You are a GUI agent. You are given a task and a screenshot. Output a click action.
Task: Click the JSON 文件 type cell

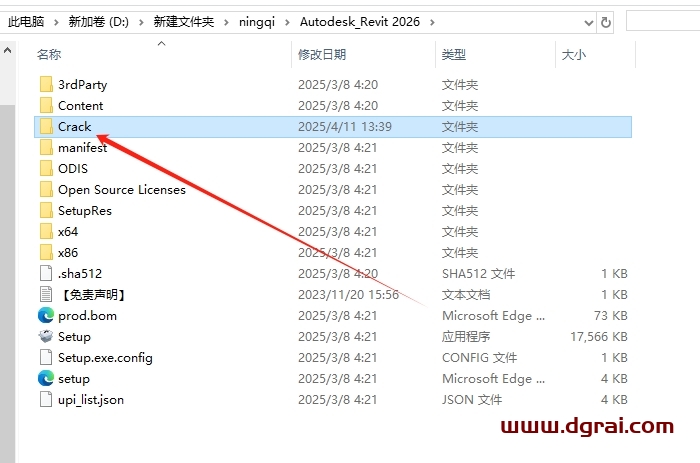coord(472,400)
